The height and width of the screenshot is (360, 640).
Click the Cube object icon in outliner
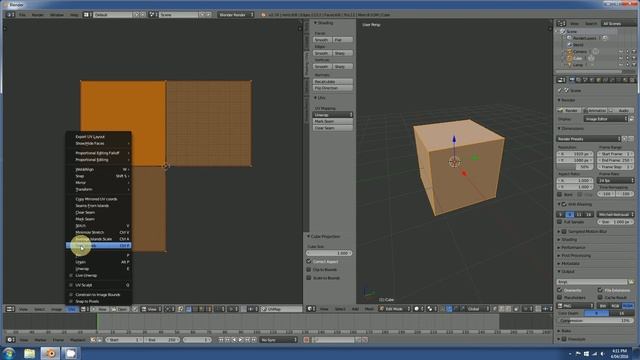pos(570,58)
